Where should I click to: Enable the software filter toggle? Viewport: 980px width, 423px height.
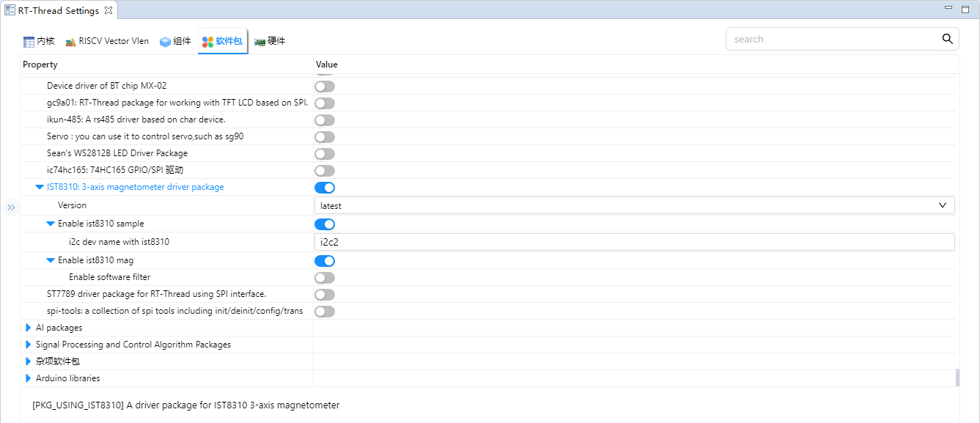(325, 278)
